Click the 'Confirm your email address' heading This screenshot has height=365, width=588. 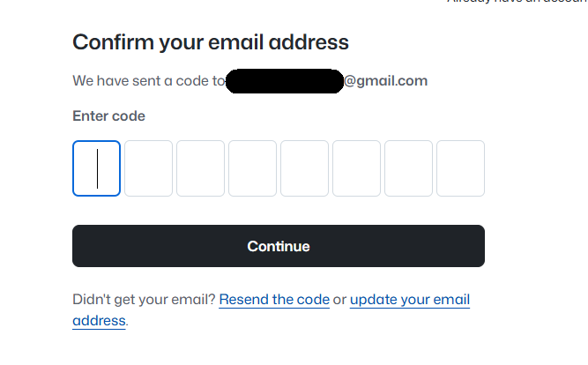pos(211,41)
